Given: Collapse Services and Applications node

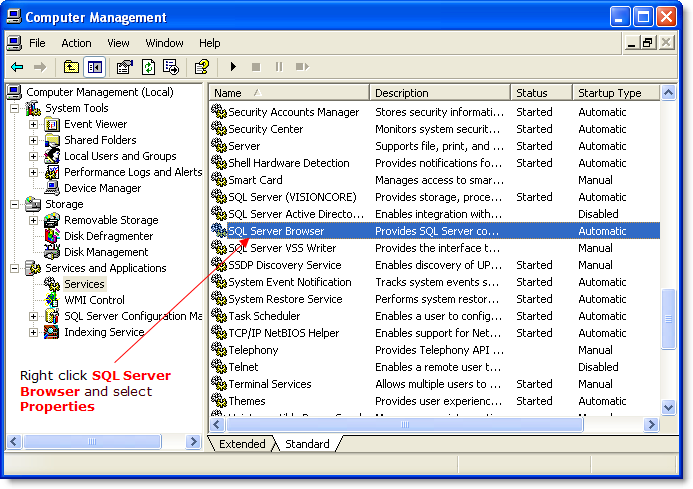Looking at the screenshot, I should point(15,268).
